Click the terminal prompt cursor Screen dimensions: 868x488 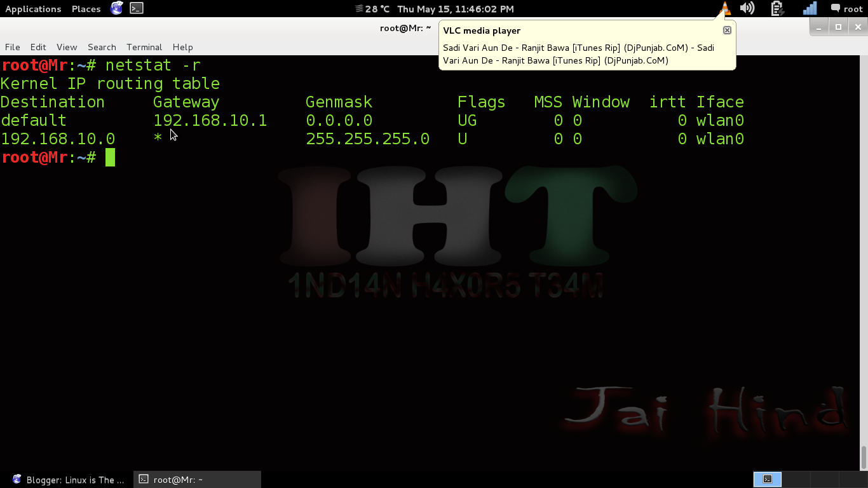(x=109, y=157)
